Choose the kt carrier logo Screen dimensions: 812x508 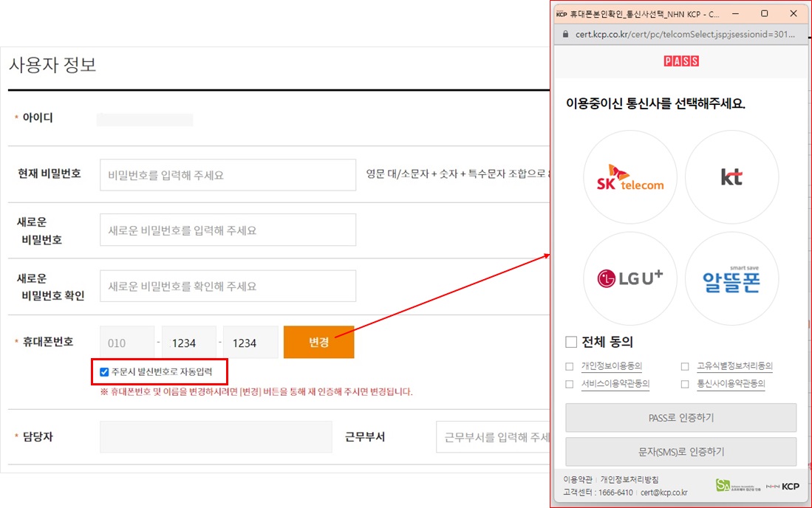click(x=731, y=177)
